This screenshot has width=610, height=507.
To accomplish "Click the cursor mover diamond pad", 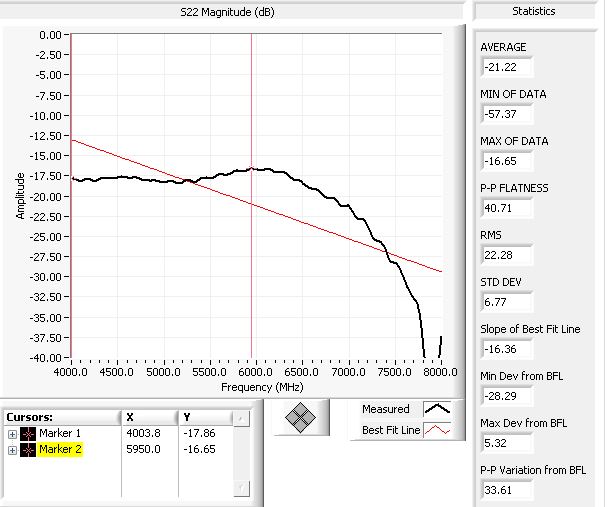I will click(x=300, y=418).
